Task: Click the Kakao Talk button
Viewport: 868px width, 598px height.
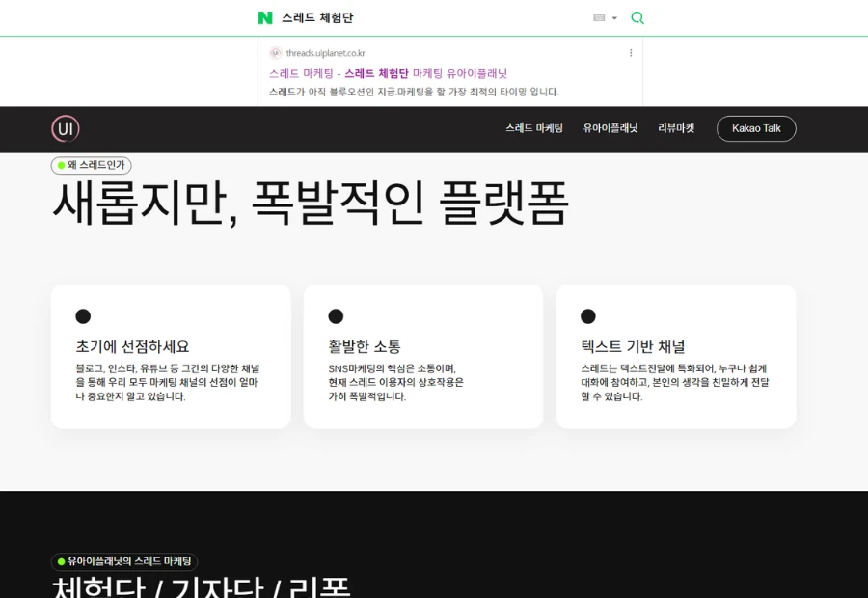Action: click(756, 128)
